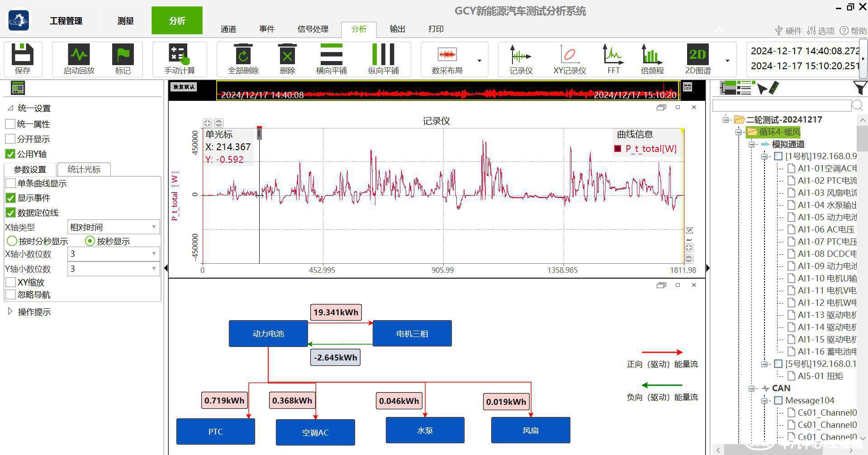The width and height of the screenshot is (868, 455).
Task: Uncheck the 公用Y轴 checkbox
Action: [10, 154]
